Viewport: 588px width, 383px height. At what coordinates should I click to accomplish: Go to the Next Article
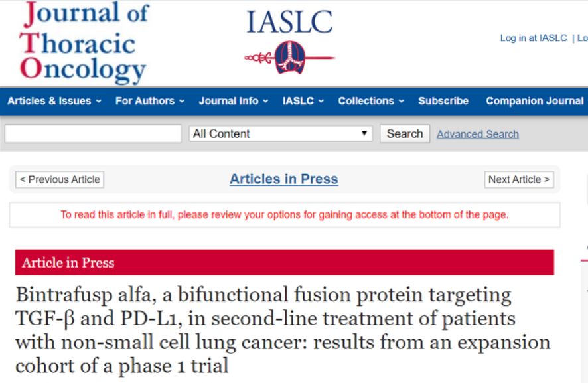click(x=519, y=179)
